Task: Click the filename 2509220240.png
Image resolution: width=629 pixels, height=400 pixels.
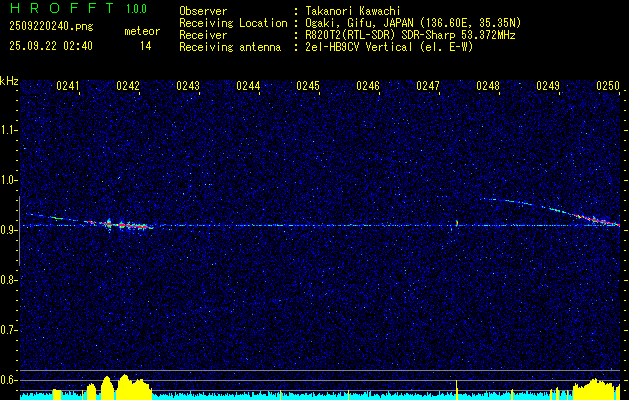Action: point(51,26)
